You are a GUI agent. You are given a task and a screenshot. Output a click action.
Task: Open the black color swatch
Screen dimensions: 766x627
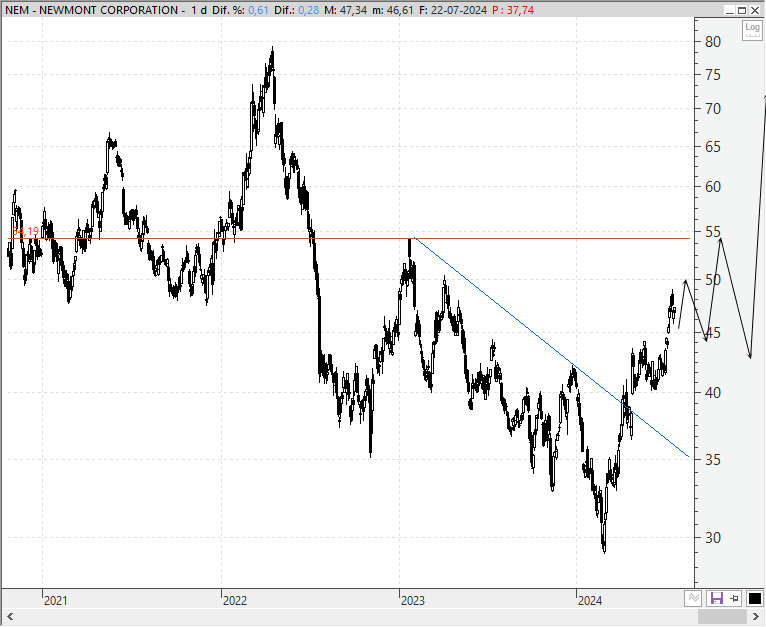pos(754,598)
